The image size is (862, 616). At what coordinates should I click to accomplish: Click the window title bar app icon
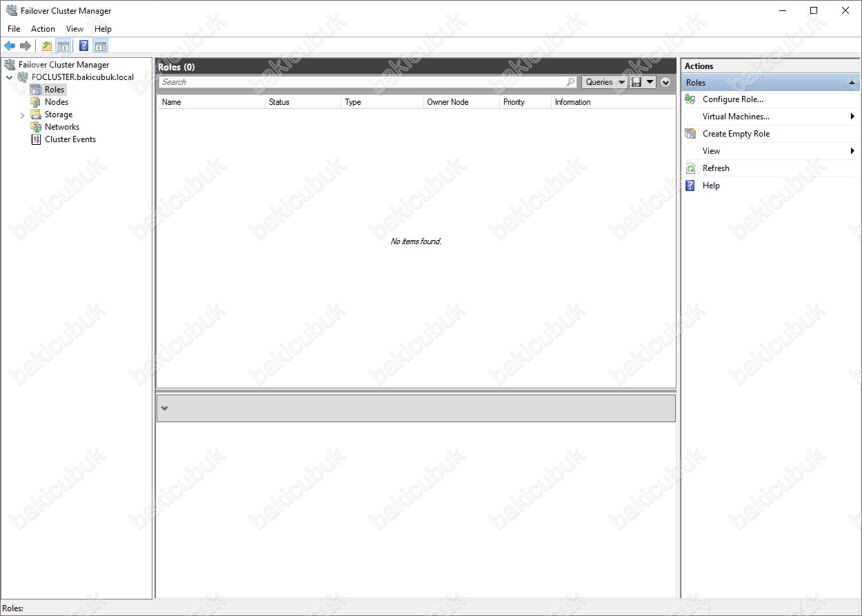[x=11, y=10]
